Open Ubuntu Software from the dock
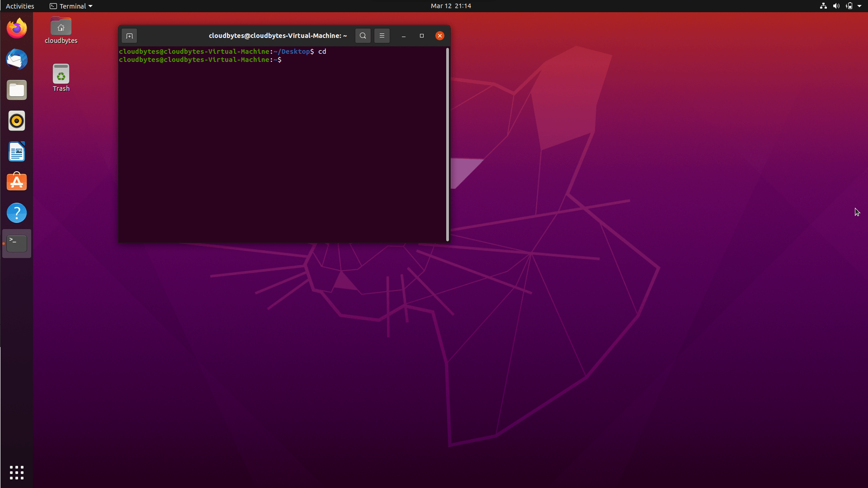868x488 pixels. click(16, 182)
